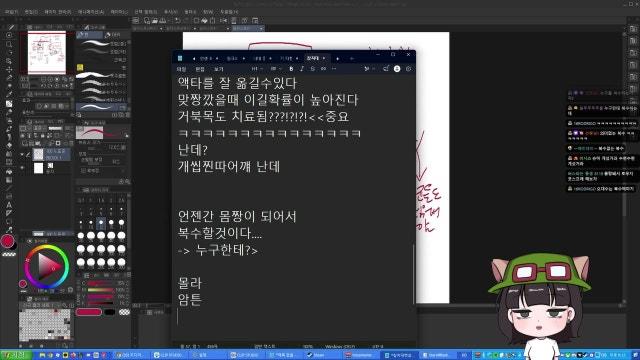Toggle strikethrough in the note editor
This screenshot has width=640, height=360.
click(313, 69)
